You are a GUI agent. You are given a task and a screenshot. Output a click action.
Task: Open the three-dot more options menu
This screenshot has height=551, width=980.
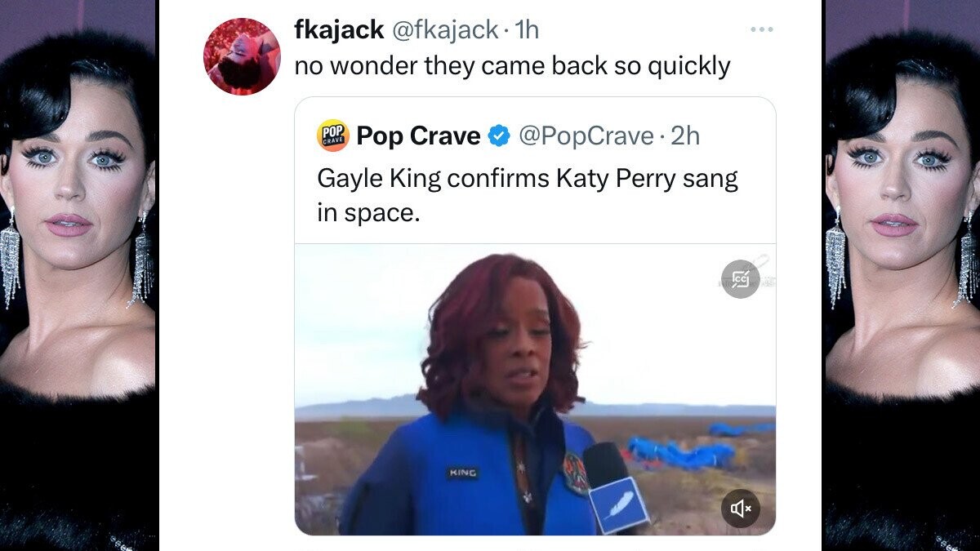761,30
